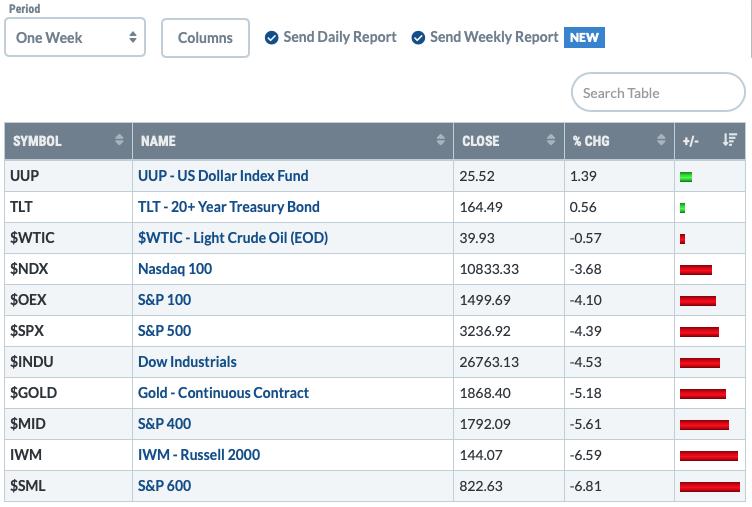The image size is (752, 507).
Task: Click the red change bar for IWM
Action: point(709,456)
